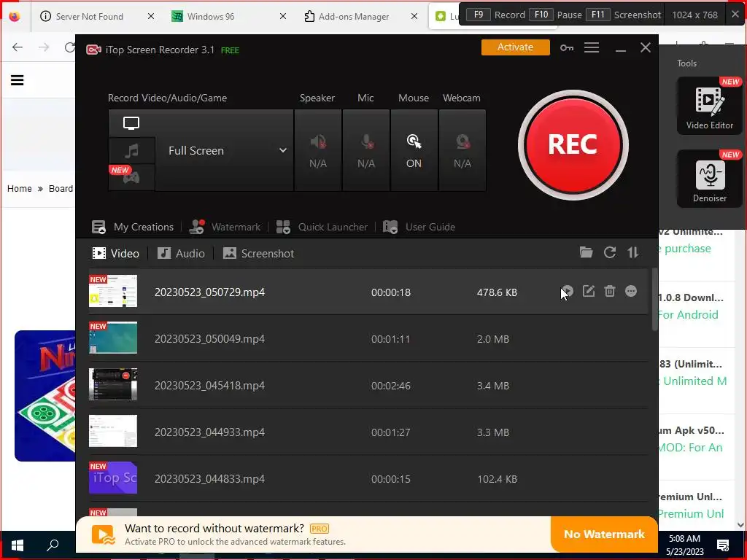Open the hamburger menu in iTop title bar
This screenshot has height=560, width=747.
coord(592,47)
